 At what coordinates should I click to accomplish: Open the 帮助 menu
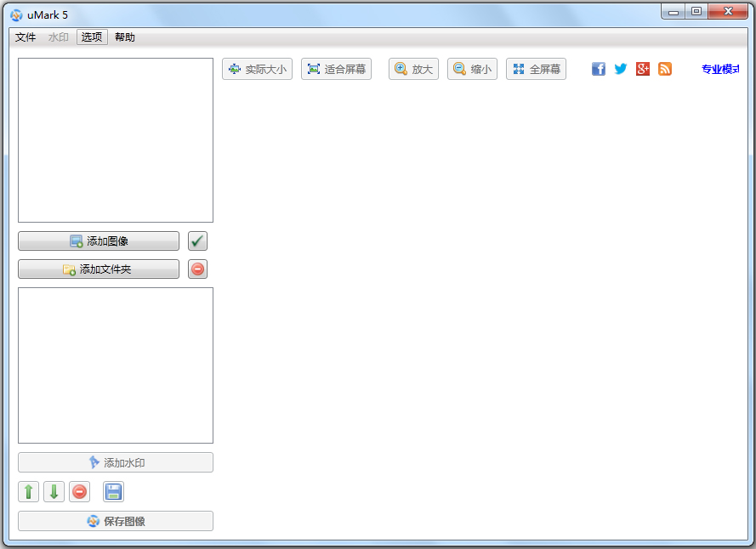tap(125, 37)
